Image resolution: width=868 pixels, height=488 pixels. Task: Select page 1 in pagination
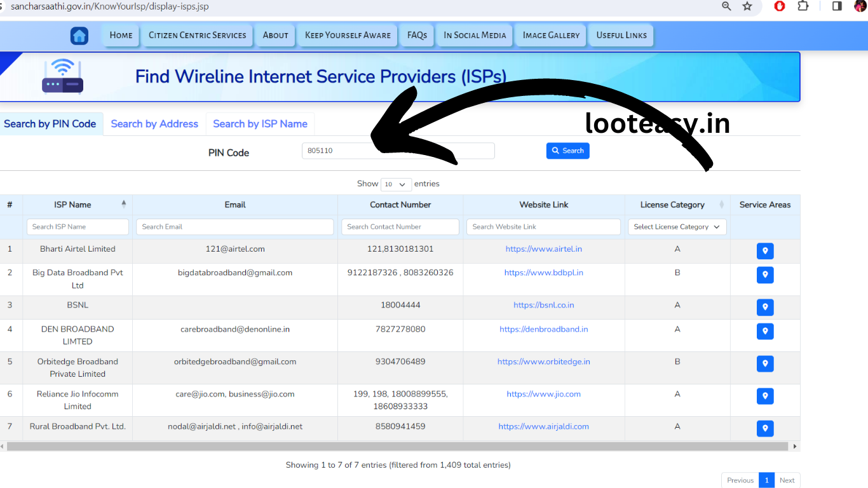pos(766,480)
